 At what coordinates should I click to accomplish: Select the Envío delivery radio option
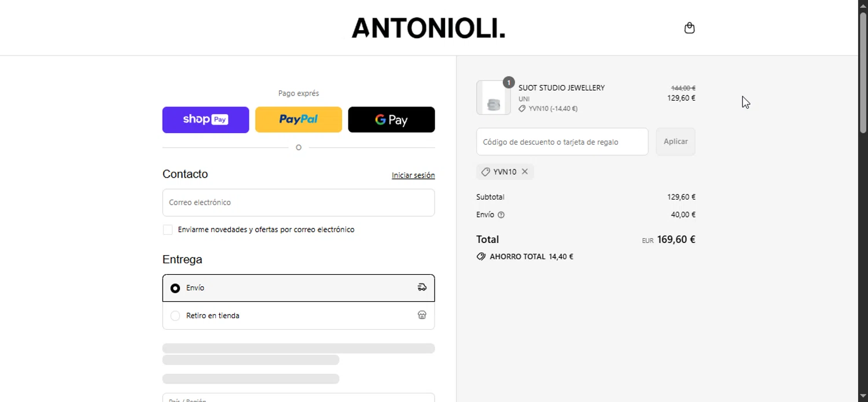click(175, 288)
